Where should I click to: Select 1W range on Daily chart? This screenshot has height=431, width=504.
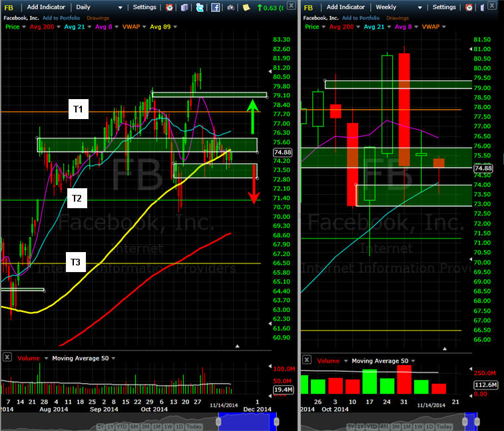point(168,426)
